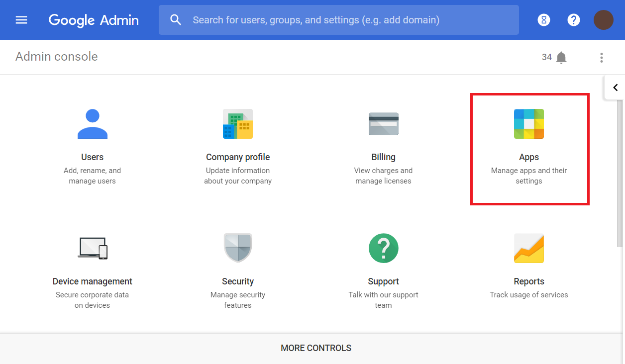Open the Apps colorful grid icon

click(529, 124)
